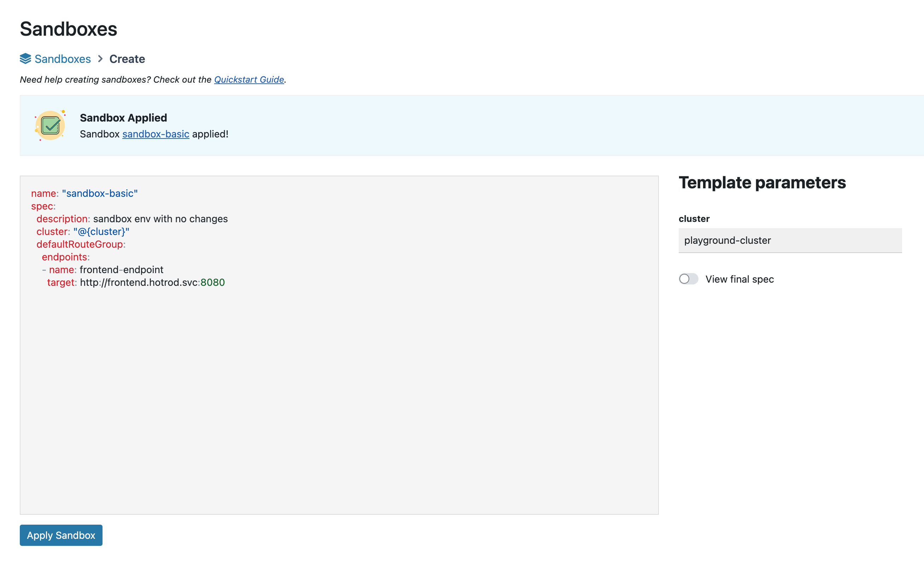Toggle the View final spec switch
Image resolution: width=924 pixels, height=566 pixels.
click(689, 279)
